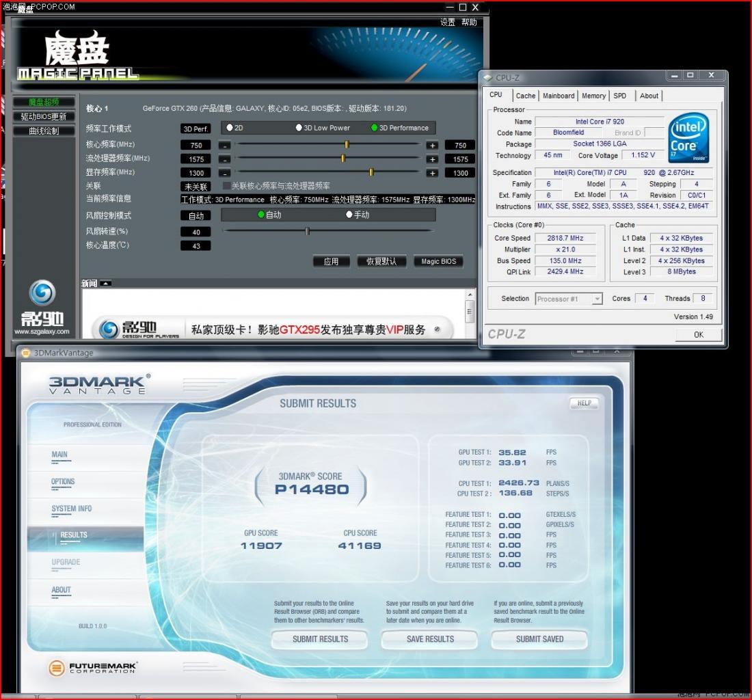Switch fan control to manual mode
The width and height of the screenshot is (752, 700).
349,215
